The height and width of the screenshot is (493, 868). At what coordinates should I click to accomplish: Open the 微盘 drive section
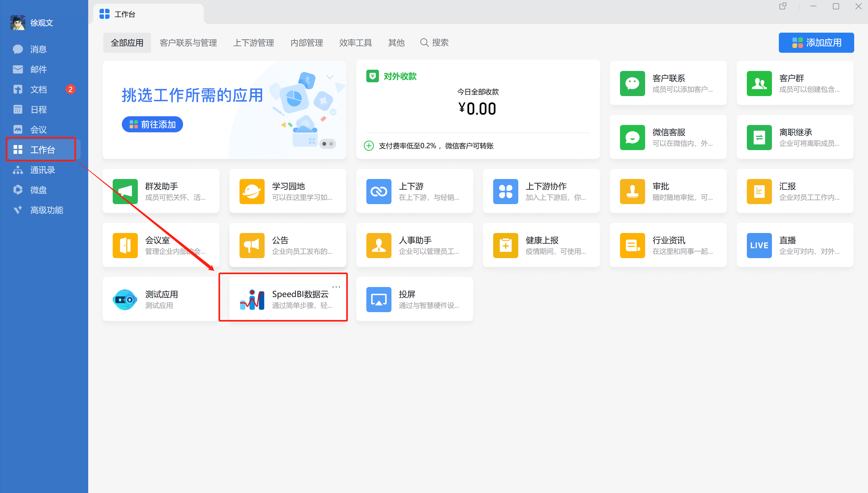[x=38, y=190]
